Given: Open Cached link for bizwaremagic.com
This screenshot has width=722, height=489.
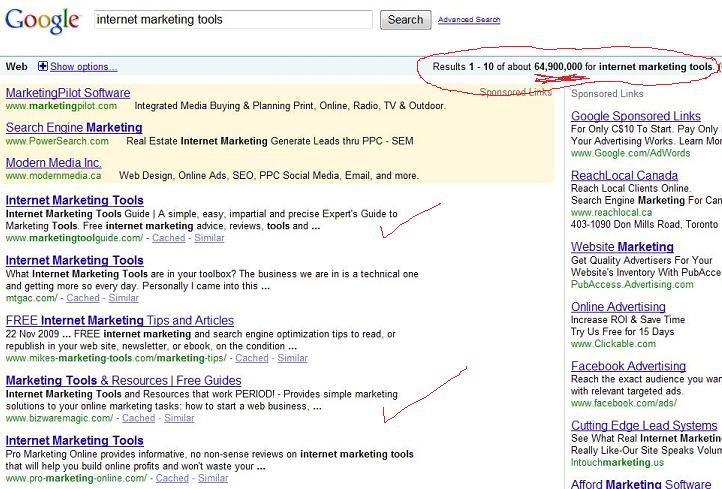Looking at the screenshot, I should click(139, 418).
